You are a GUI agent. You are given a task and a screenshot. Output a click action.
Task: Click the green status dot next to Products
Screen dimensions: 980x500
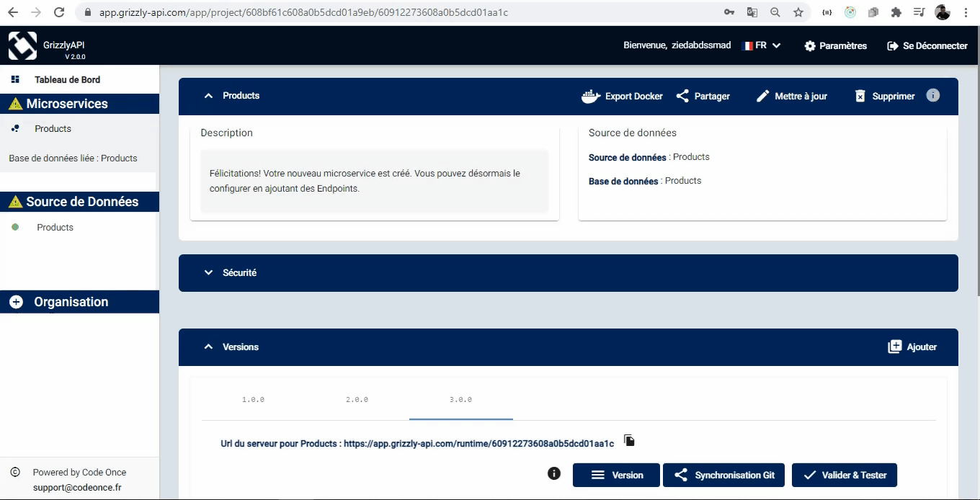[15, 227]
